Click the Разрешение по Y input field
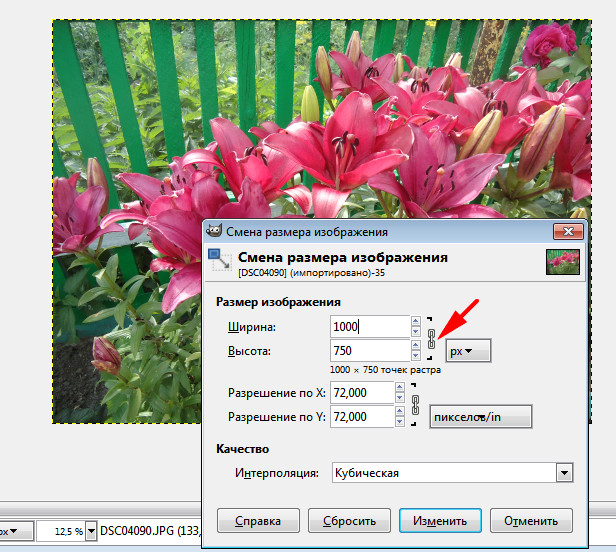Screen dimensions: 616x552 coord(362,416)
